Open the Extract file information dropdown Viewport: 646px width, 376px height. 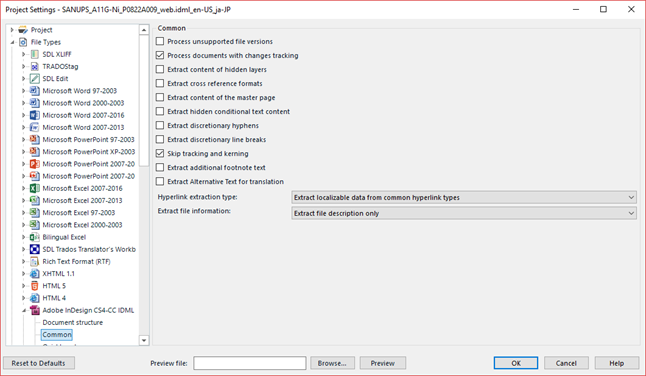point(464,213)
